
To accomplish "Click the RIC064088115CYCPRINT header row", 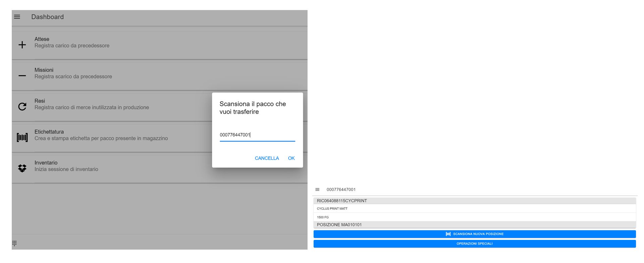I will [475, 201].
